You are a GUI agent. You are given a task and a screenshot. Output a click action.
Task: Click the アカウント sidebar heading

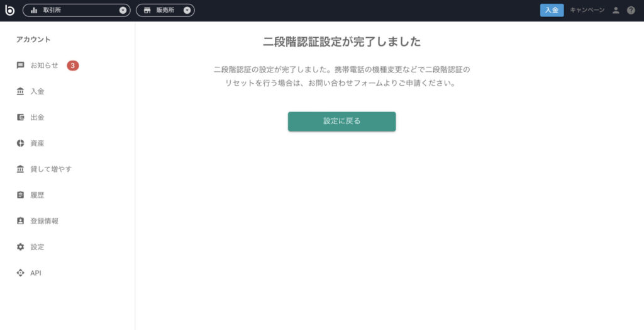(x=34, y=40)
